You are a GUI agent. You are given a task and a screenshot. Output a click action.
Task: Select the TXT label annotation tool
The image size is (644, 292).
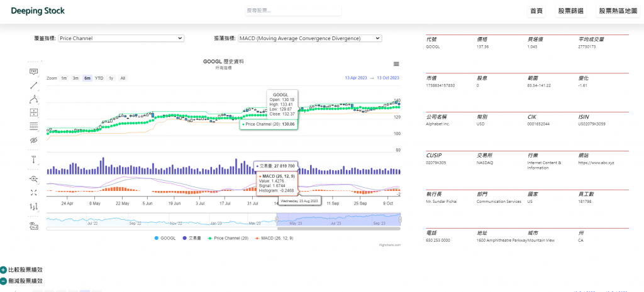point(34,72)
